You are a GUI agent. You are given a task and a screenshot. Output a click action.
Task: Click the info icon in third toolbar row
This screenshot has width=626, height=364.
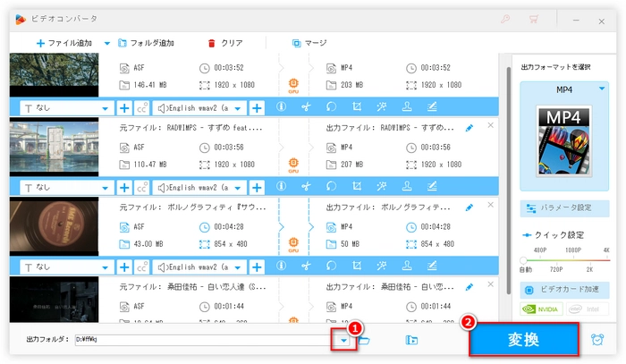point(281,266)
